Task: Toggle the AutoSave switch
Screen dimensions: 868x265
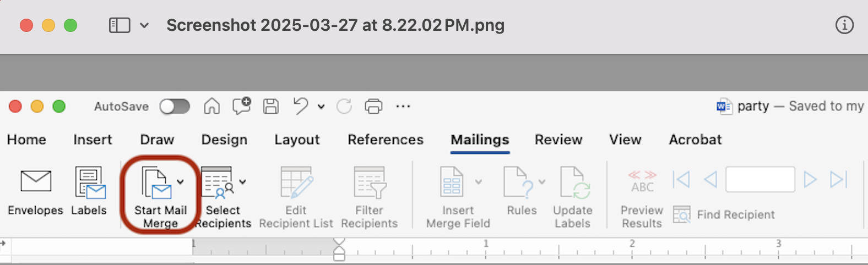Action: pyautogui.click(x=175, y=107)
